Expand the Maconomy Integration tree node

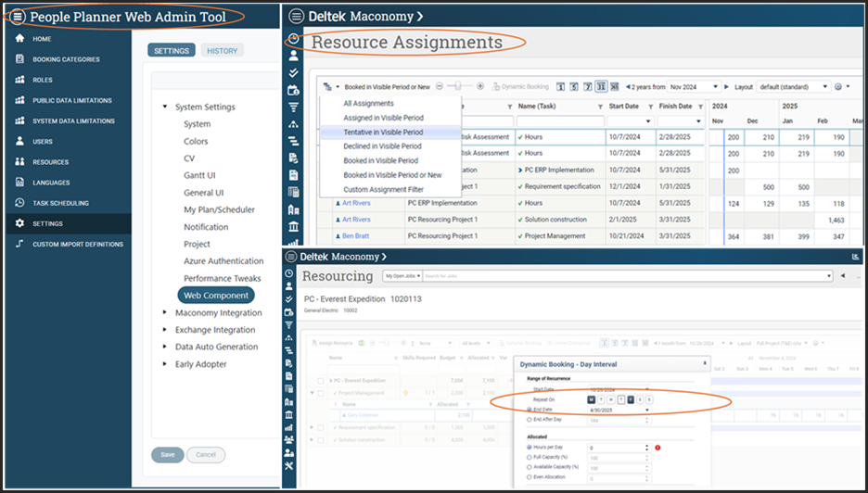tap(165, 313)
